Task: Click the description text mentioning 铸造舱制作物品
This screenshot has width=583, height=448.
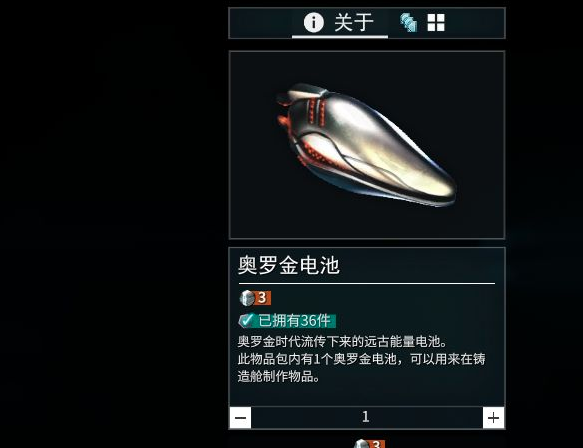Action: click(x=361, y=368)
